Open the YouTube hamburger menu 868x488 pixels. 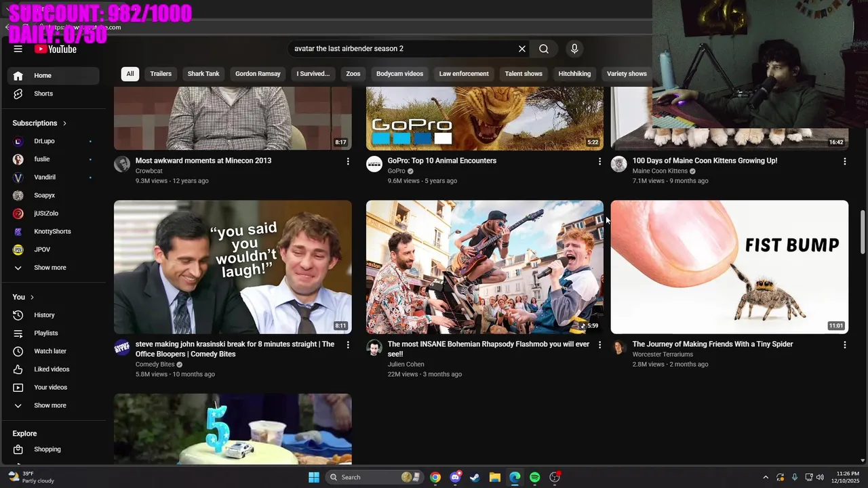pyautogui.click(x=18, y=49)
